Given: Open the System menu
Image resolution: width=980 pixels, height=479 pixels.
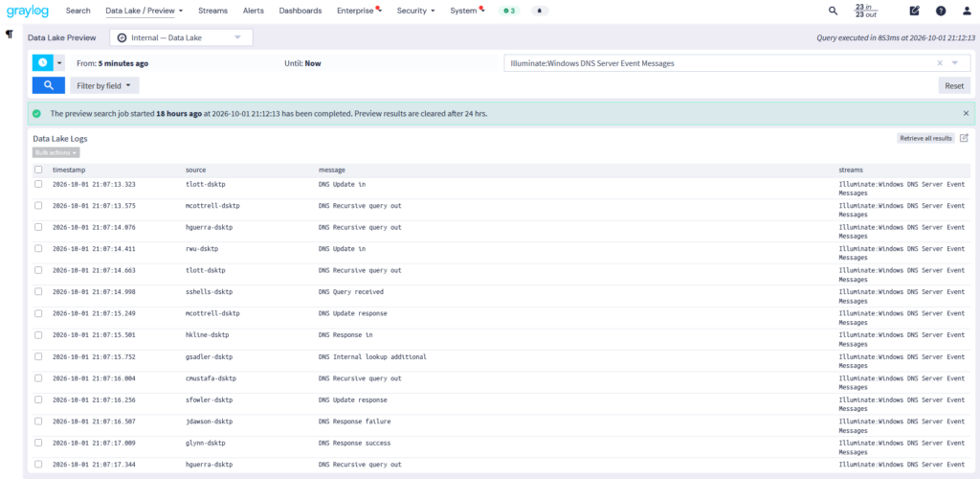Looking at the screenshot, I should point(466,11).
